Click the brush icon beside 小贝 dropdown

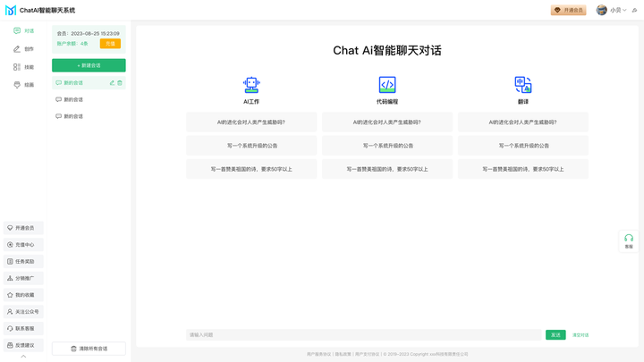634,10
